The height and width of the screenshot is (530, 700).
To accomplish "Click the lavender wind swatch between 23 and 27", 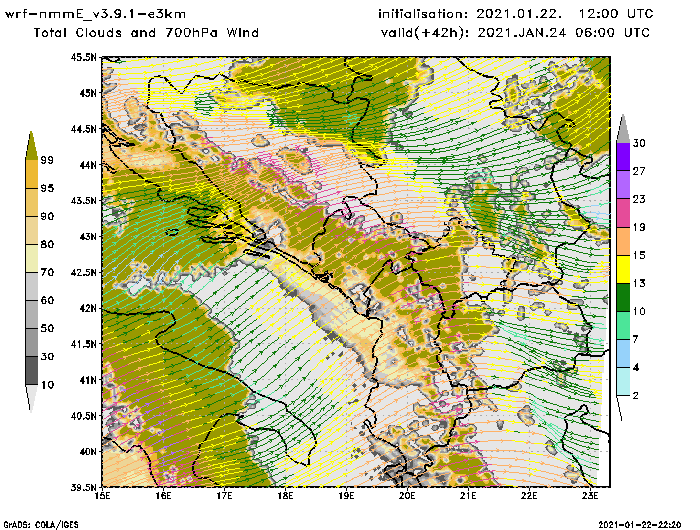I will (x=623, y=185).
